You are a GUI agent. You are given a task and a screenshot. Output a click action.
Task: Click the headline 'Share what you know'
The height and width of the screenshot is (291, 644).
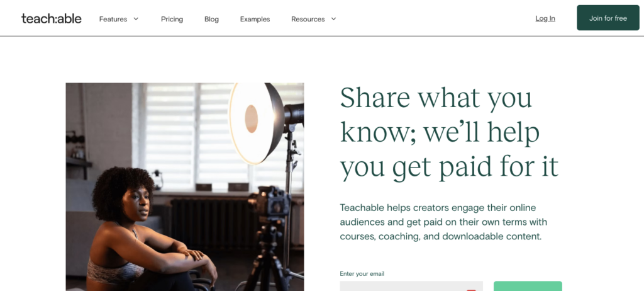(449, 132)
